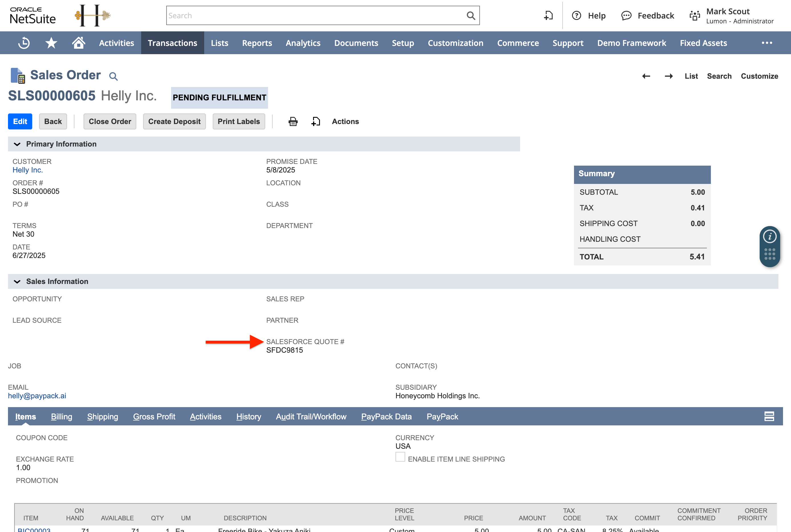Switch to the Billing tab

coord(61,416)
